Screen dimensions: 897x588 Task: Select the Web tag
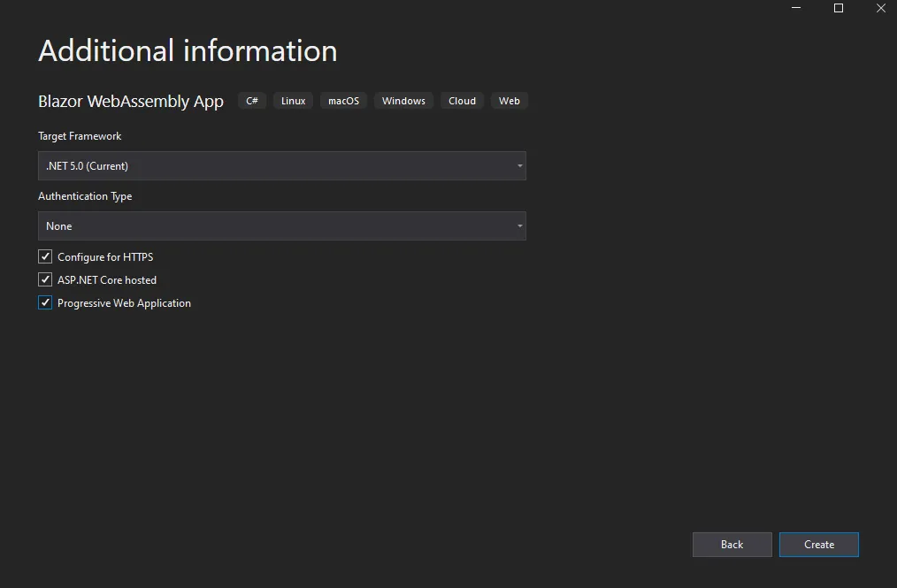pyautogui.click(x=510, y=101)
